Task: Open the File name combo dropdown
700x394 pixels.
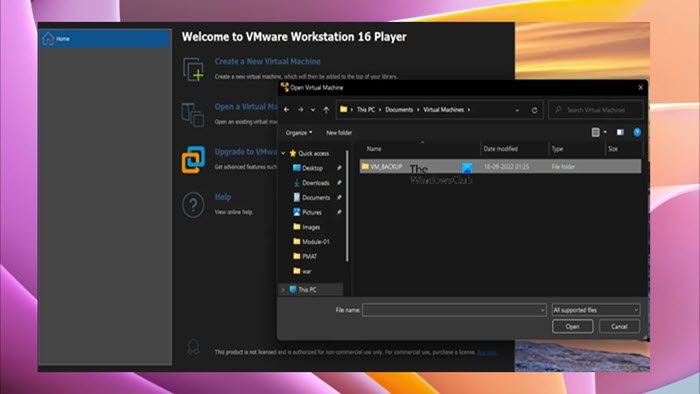Action: [542, 310]
